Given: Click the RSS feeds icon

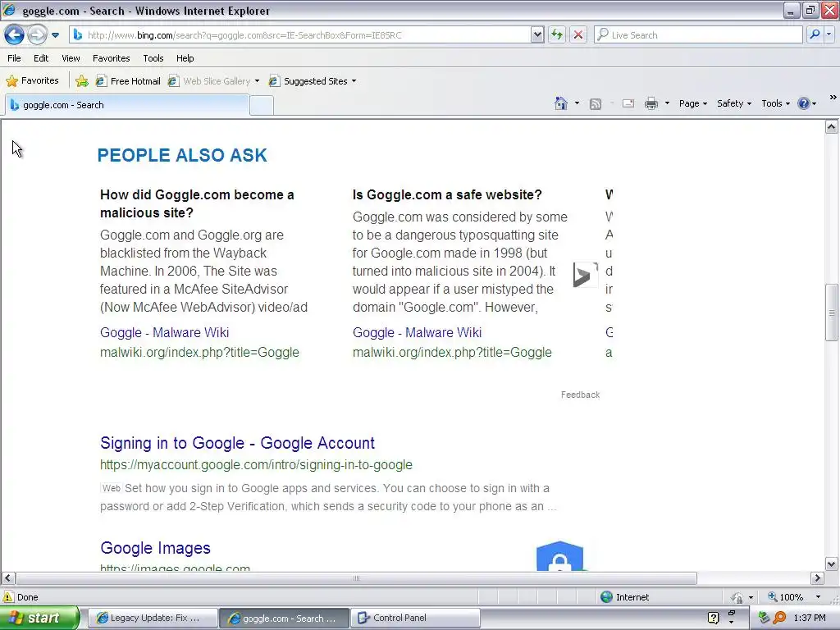Looking at the screenshot, I should (596, 104).
